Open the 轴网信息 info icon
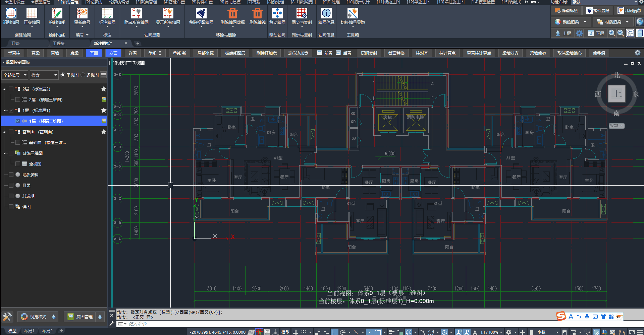644x335 pixels. tap(326, 13)
